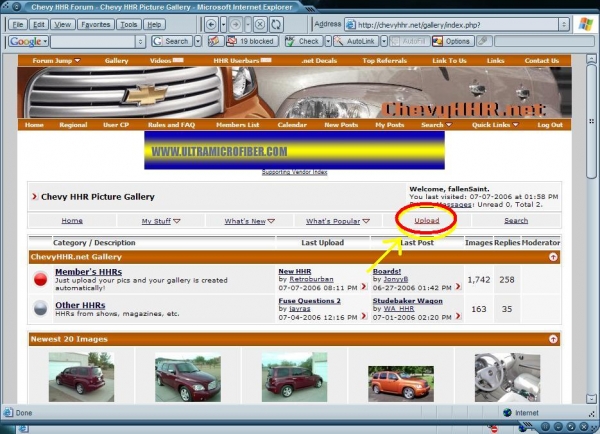The height and width of the screenshot is (434, 600).
Task: Click the Google toolbar Options button
Action: (x=453, y=41)
